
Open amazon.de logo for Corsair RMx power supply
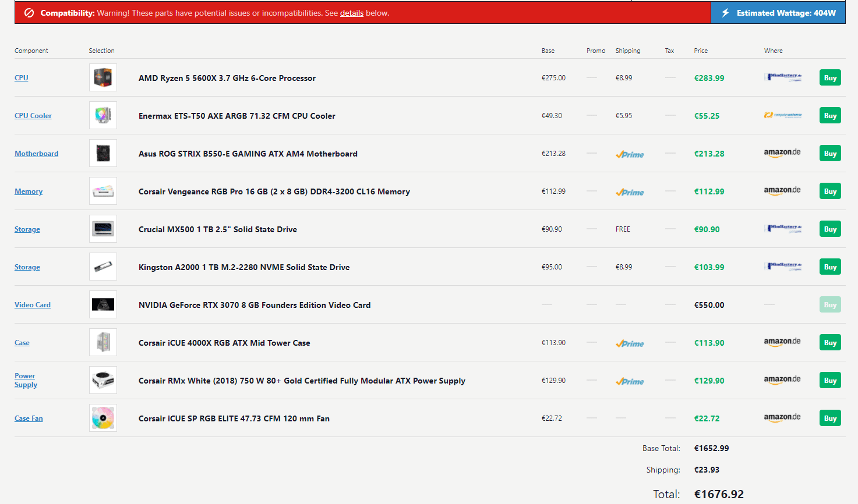coord(782,380)
